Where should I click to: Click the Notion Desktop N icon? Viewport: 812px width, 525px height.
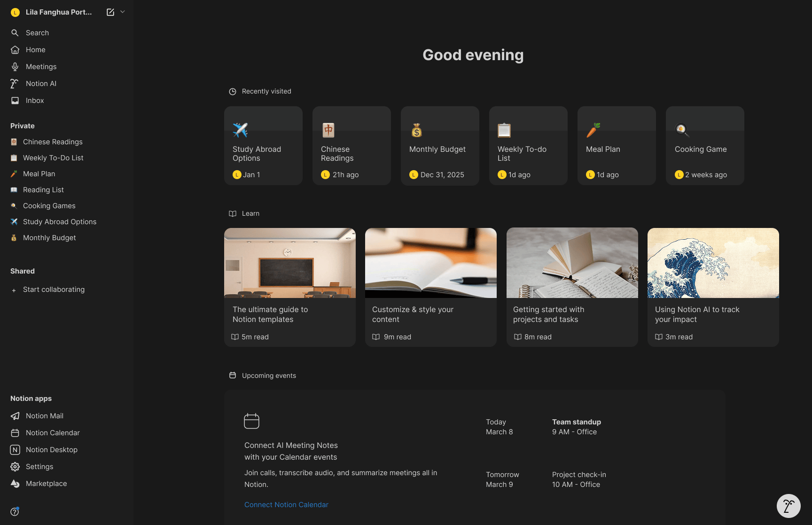click(x=15, y=450)
